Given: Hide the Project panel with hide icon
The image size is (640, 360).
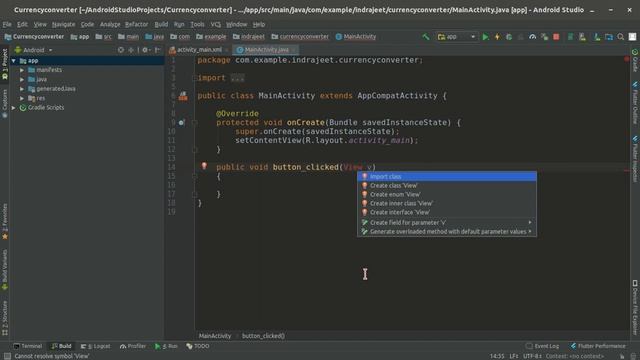Looking at the screenshot, I should pyautogui.click(x=158, y=50).
